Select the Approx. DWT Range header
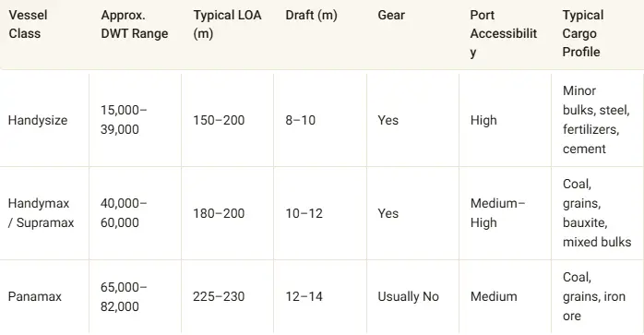 click(135, 24)
